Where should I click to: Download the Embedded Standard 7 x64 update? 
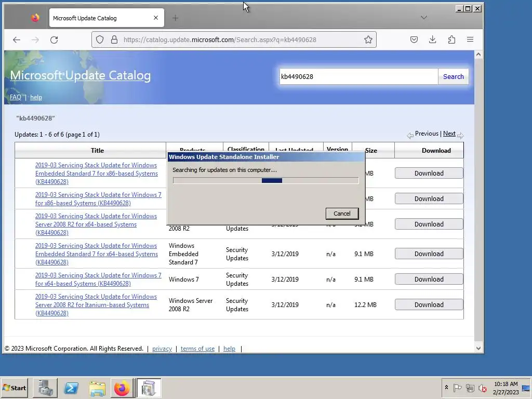click(x=429, y=254)
